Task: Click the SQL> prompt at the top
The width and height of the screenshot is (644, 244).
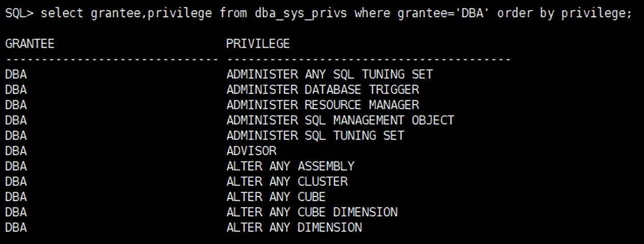Action: 19,14
